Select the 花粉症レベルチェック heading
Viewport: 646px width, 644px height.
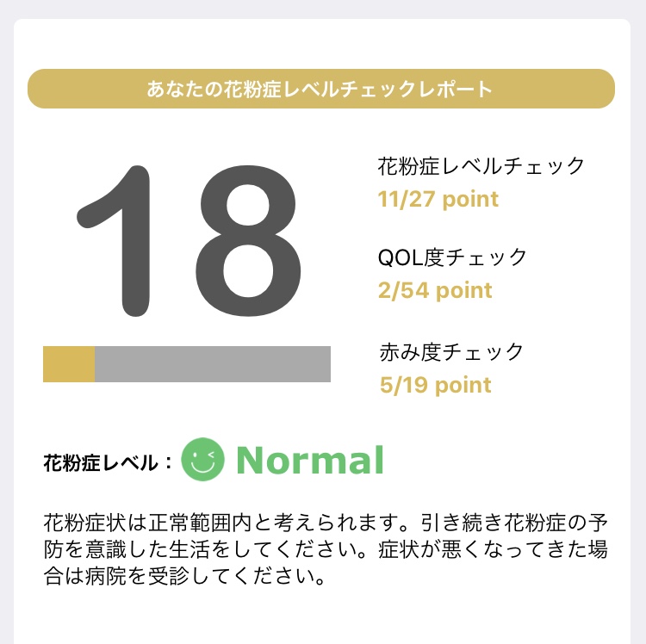coord(481,166)
